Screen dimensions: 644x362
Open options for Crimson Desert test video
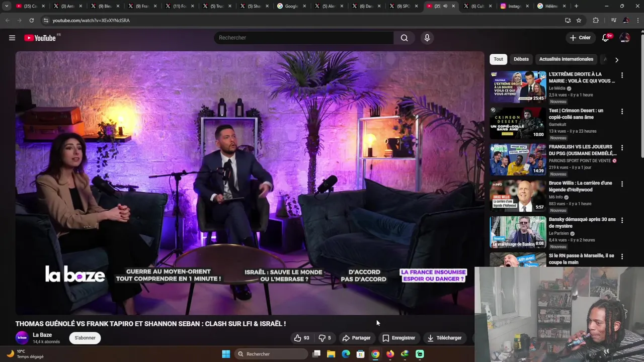[622, 111]
